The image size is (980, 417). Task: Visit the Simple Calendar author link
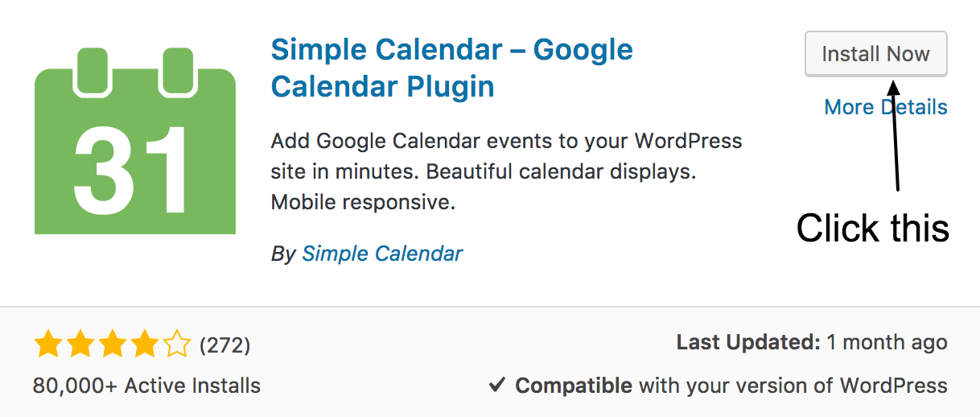point(382,254)
